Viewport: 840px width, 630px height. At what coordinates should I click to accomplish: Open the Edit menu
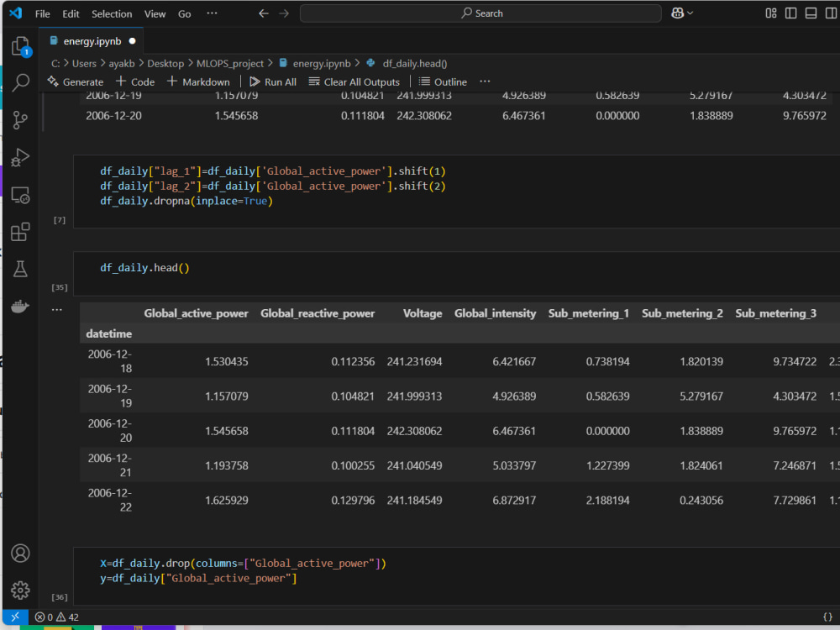(71, 14)
